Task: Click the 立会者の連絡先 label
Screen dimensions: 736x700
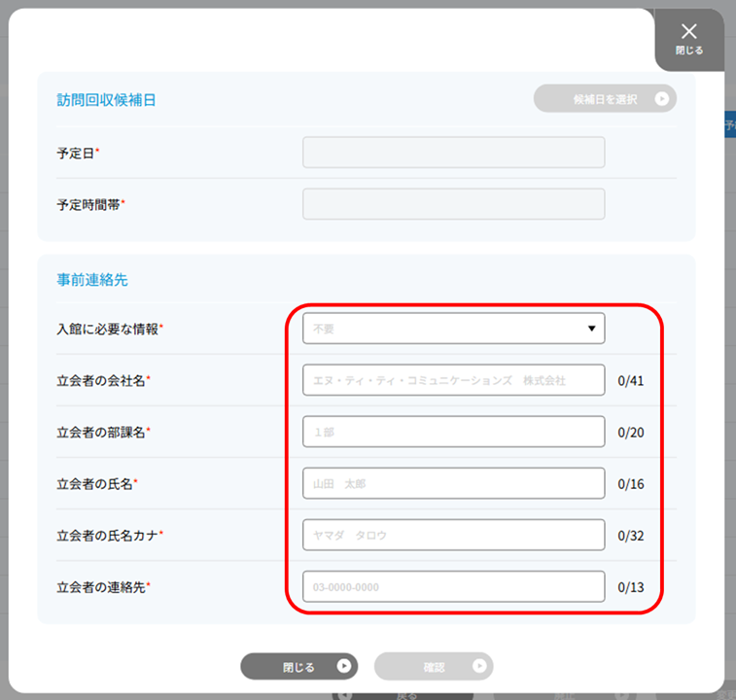Action: [x=101, y=587]
